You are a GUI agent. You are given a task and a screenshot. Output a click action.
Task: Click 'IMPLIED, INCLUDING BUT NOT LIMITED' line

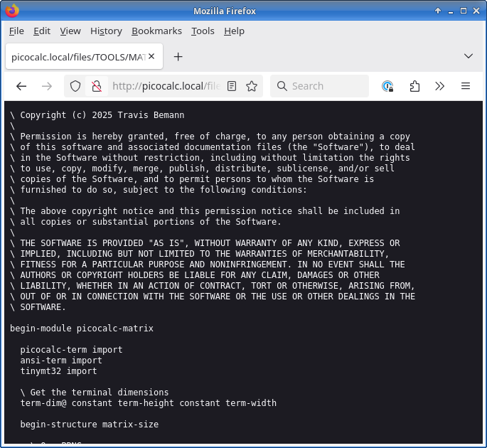(x=200, y=254)
